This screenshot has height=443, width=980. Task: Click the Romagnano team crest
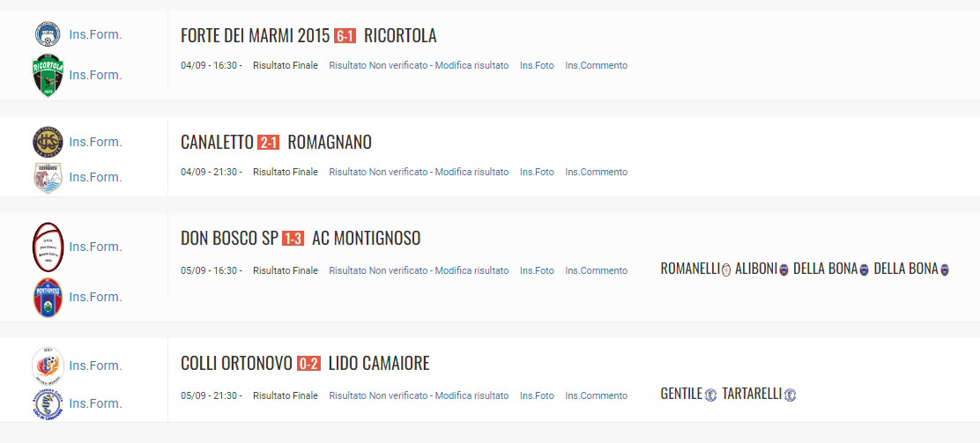coord(48,177)
